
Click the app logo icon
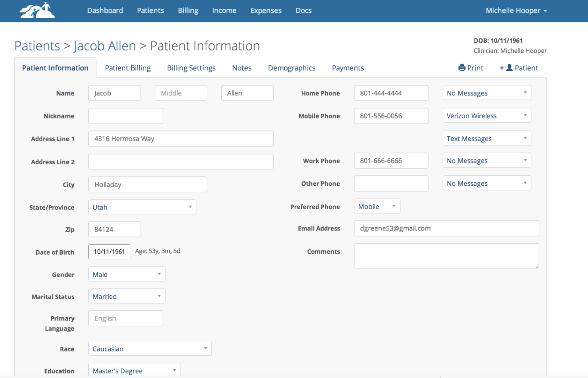point(37,10)
